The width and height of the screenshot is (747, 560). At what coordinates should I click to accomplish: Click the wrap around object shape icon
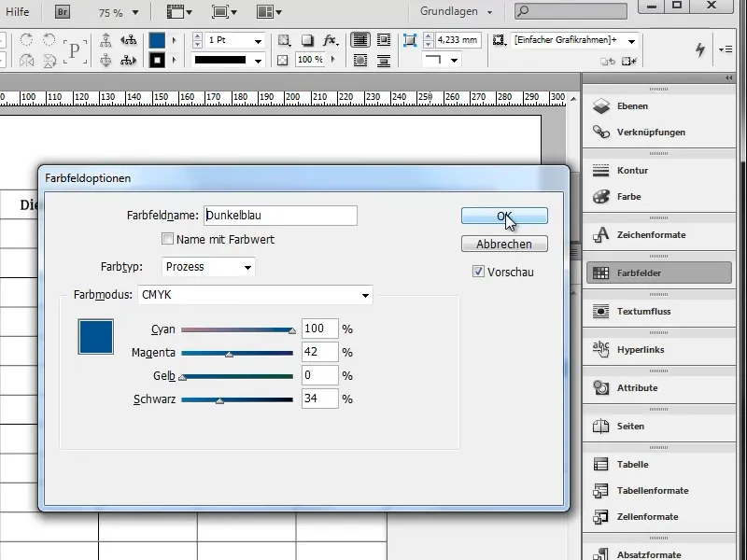tap(360, 61)
